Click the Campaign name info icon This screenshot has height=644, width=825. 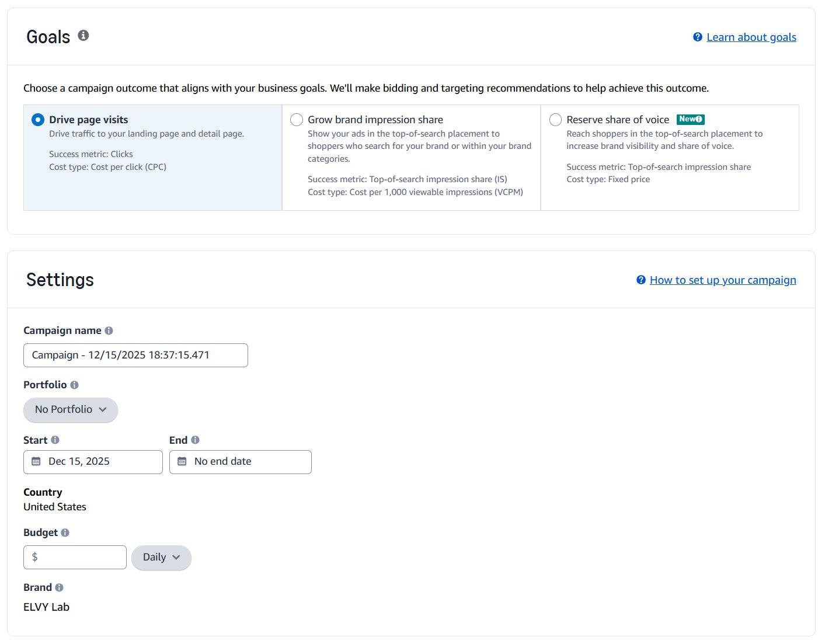(x=109, y=330)
